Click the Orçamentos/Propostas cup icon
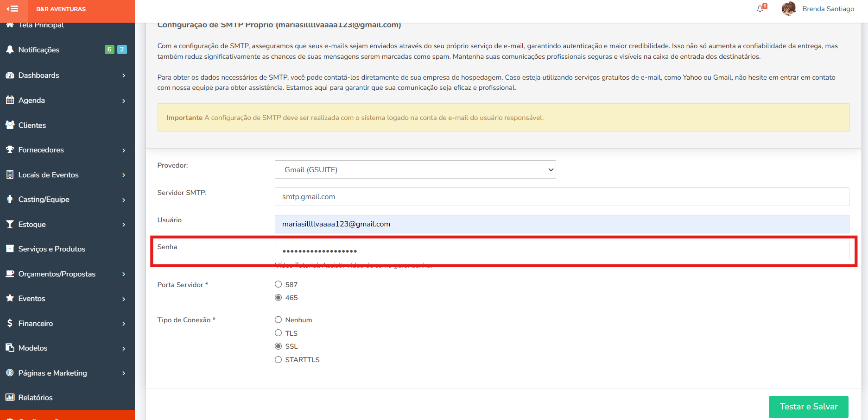868x420 pixels. (10, 274)
